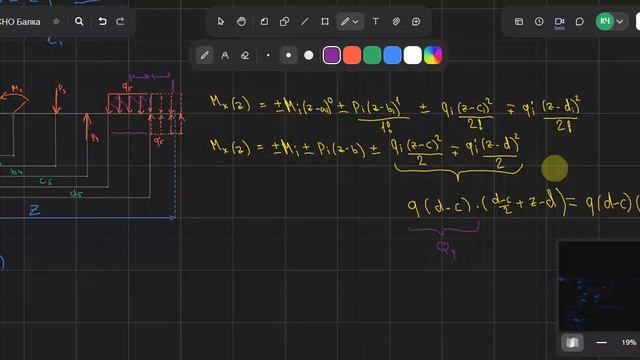The width and height of the screenshot is (640, 360).
Task: Start the beta video call
Action: [559, 22]
